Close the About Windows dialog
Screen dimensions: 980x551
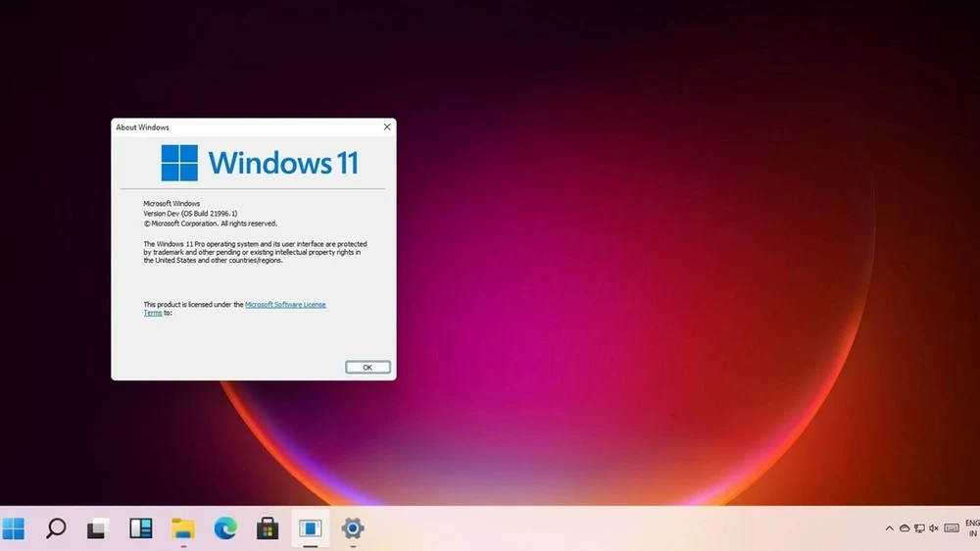[387, 126]
